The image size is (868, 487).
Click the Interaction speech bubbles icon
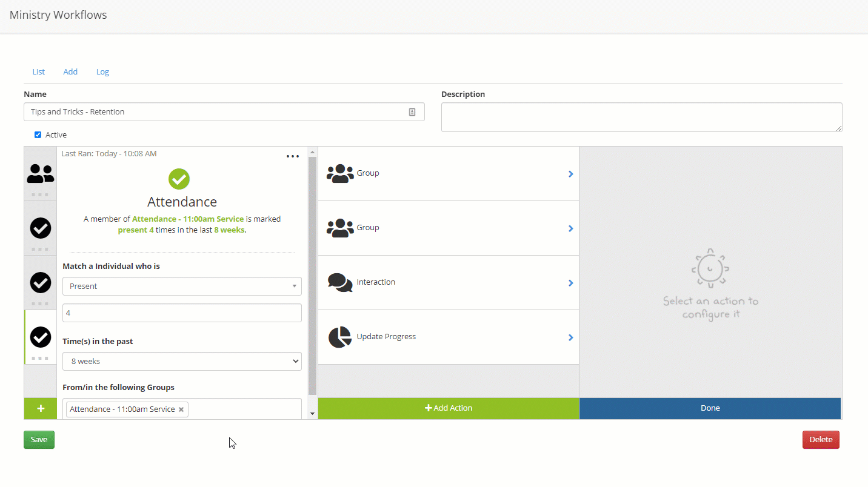(x=339, y=283)
